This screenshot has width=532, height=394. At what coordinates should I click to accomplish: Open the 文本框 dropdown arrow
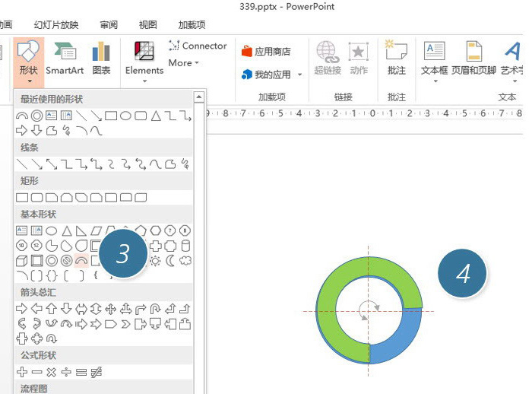[x=435, y=81]
